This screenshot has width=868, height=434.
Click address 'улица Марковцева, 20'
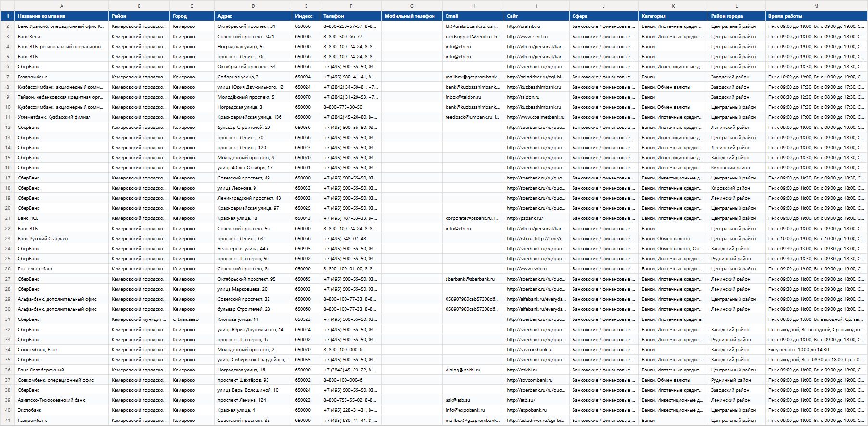tap(253, 289)
